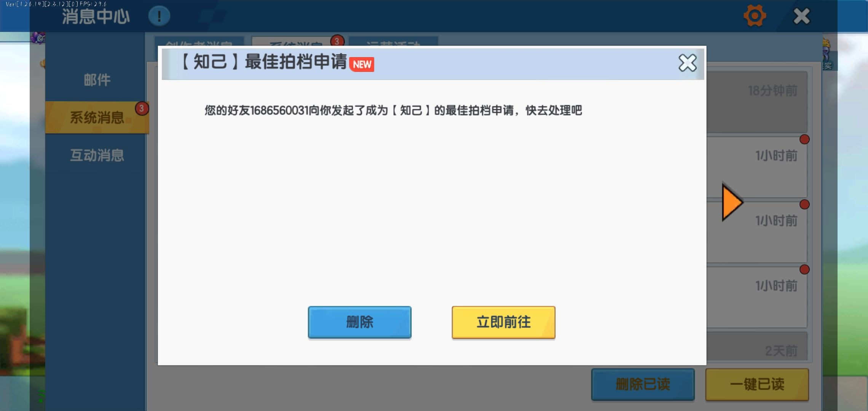Close the message center with the top X
The width and height of the screenshot is (868, 411).
point(802,16)
